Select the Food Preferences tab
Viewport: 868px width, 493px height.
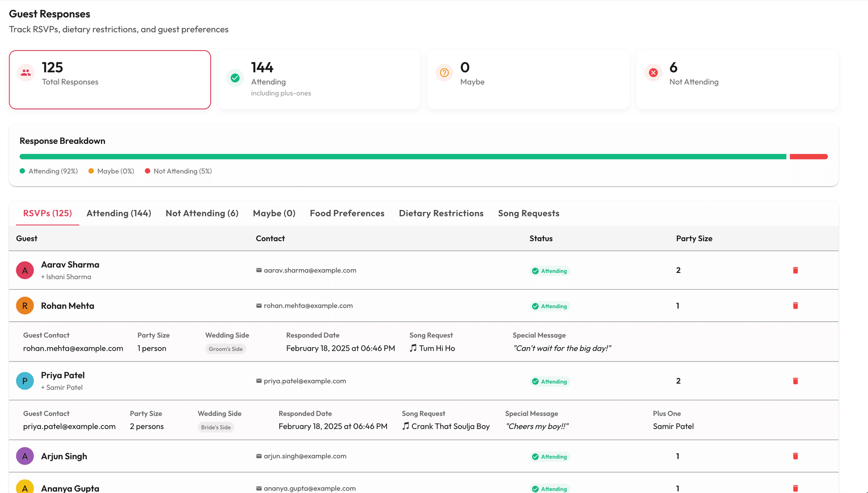tap(347, 213)
